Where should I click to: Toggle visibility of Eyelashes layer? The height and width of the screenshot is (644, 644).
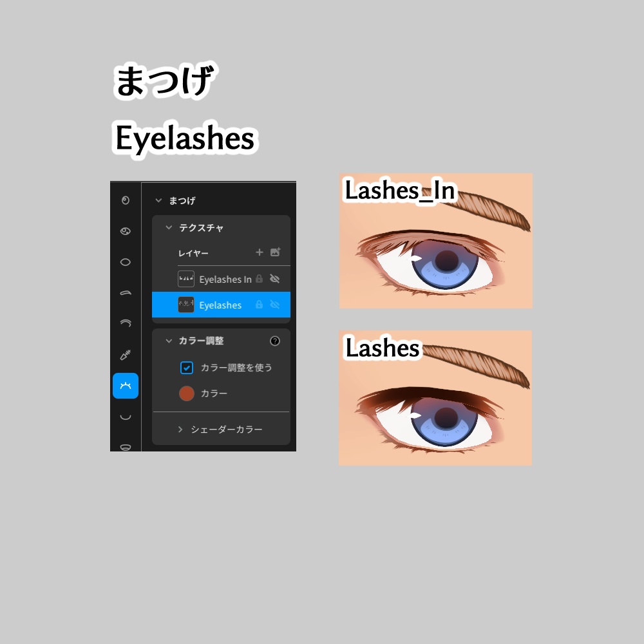coord(275,305)
